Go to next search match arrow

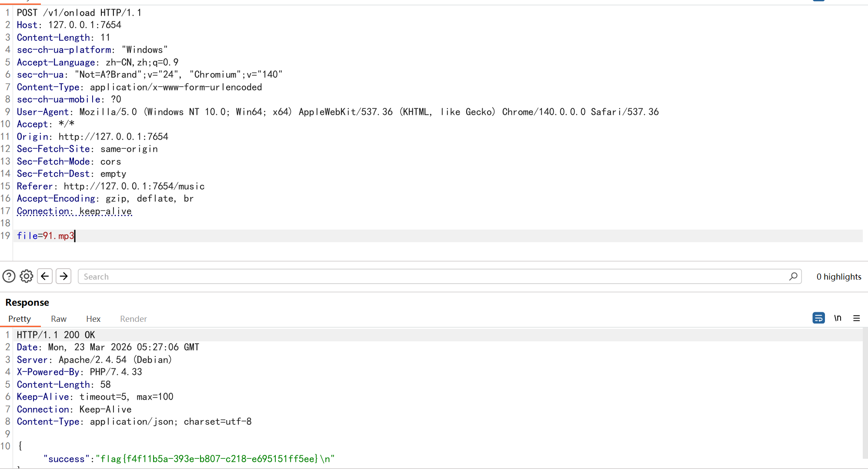63,277
